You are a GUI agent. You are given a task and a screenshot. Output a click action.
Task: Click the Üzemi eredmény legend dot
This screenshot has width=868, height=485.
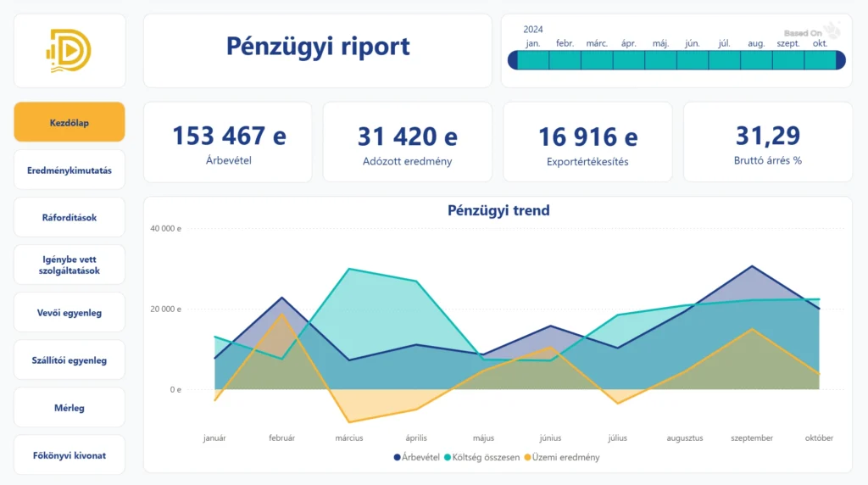(x=527, y=457)
